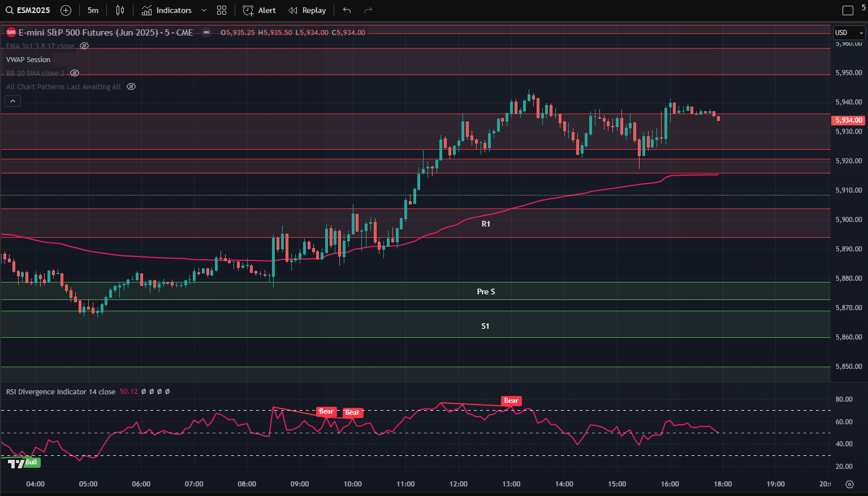
Task: Click the second Bear label near 10:00
Action: tap(352, 412)
